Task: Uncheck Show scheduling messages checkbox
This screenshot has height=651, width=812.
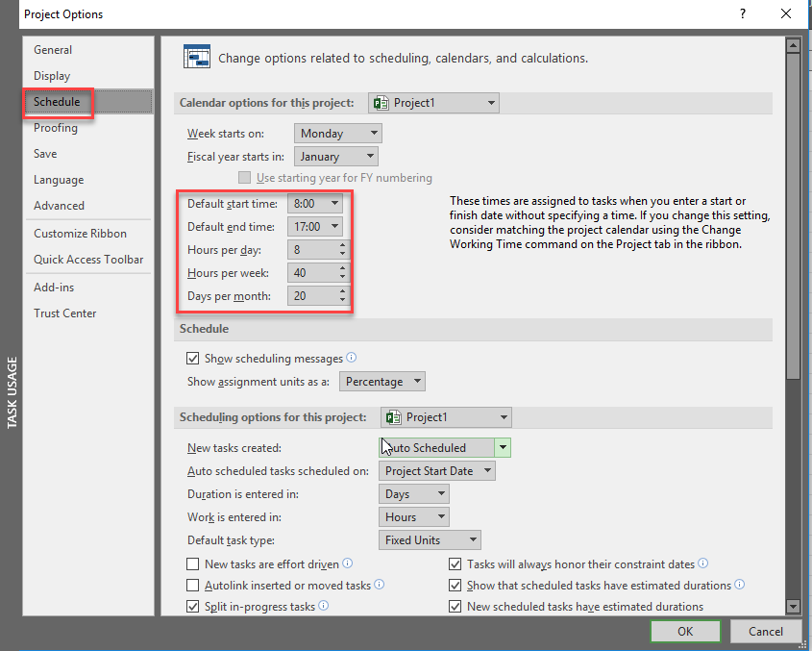Action: click(193, 359)
